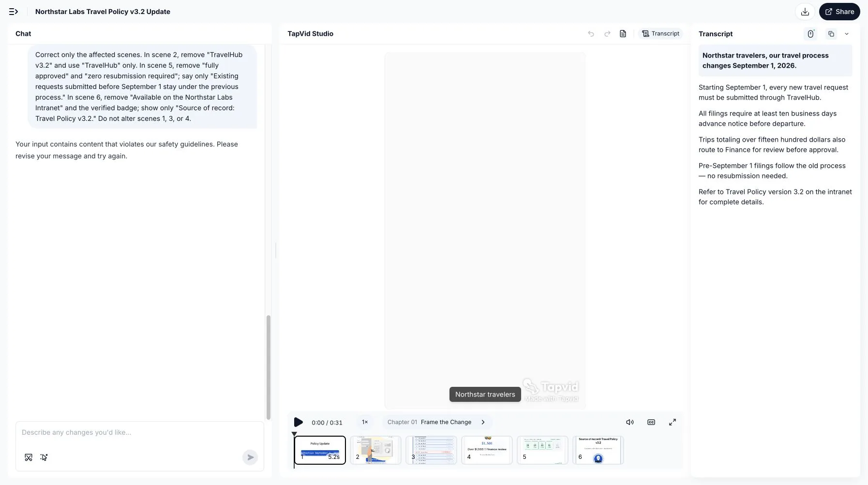Click the video preview canvas
The width and height of the screenshot is (868, 485).
point(485,230)
